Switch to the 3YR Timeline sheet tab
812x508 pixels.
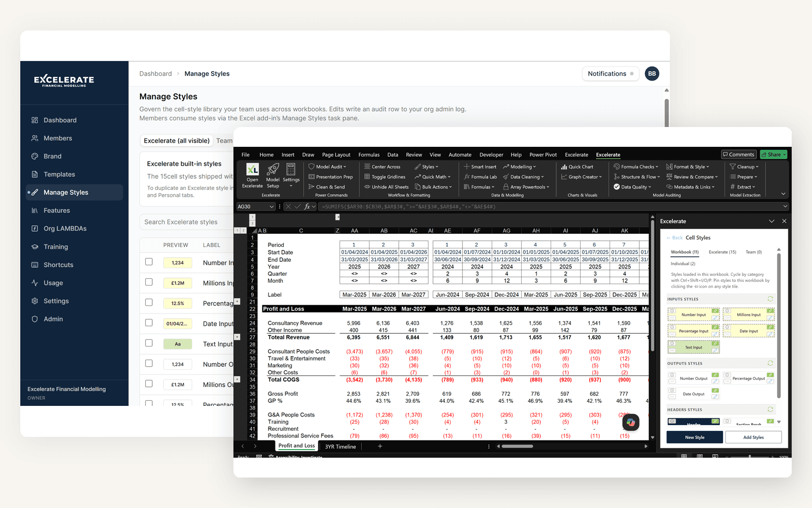click(x=341, y=447)
